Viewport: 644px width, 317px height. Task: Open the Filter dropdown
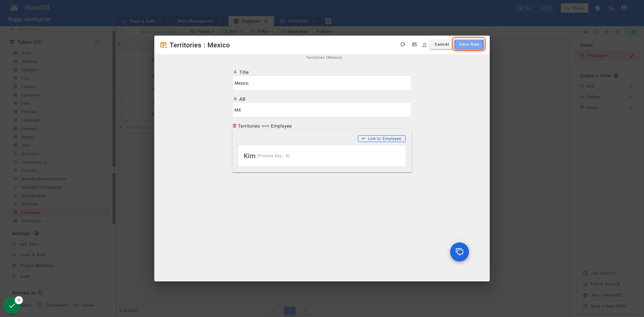pyautogui.click(x=262, y=32)
